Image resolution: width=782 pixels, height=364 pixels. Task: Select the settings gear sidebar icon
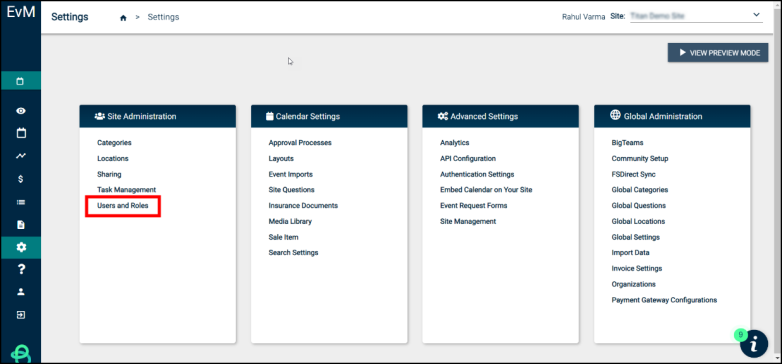[21, 247]
